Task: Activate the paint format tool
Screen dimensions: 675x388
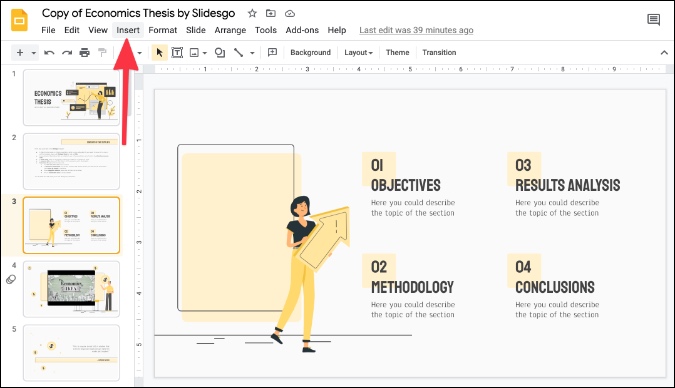Action: click(x=102, y=53)
